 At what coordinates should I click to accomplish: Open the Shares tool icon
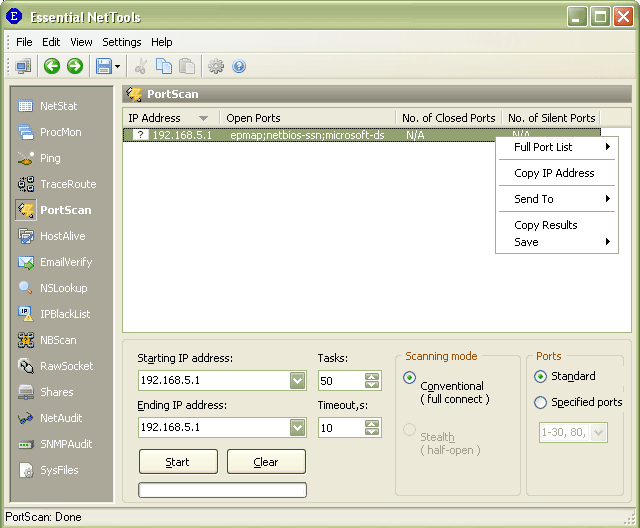[x=25, y=392]
